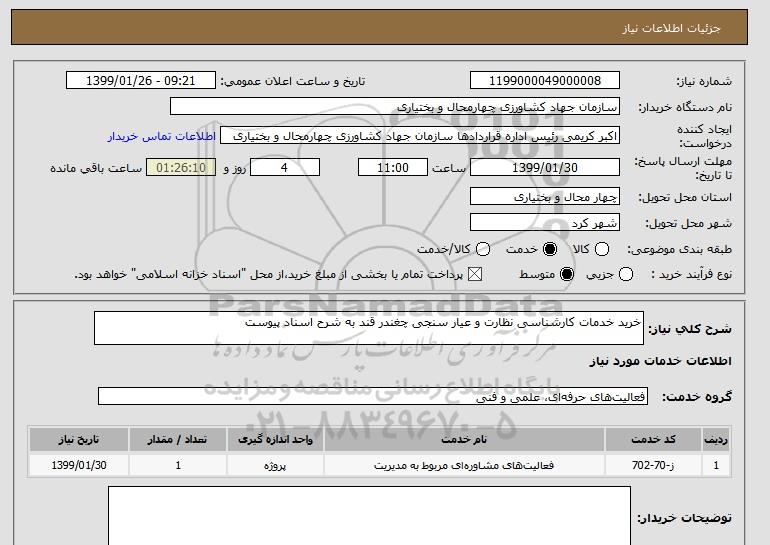Click the request creator field اکبر کریمی

pyautogui.click(x=420, y=136)
